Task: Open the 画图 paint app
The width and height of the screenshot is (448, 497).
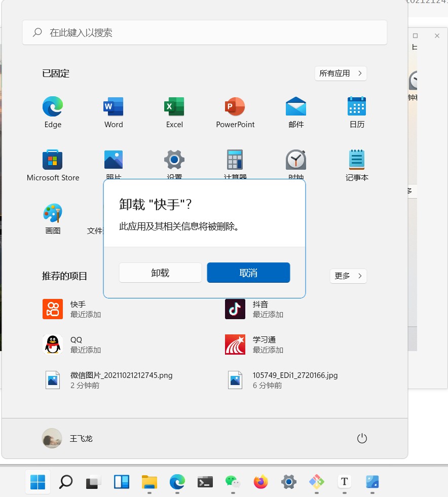Action: tap(53, 218)
